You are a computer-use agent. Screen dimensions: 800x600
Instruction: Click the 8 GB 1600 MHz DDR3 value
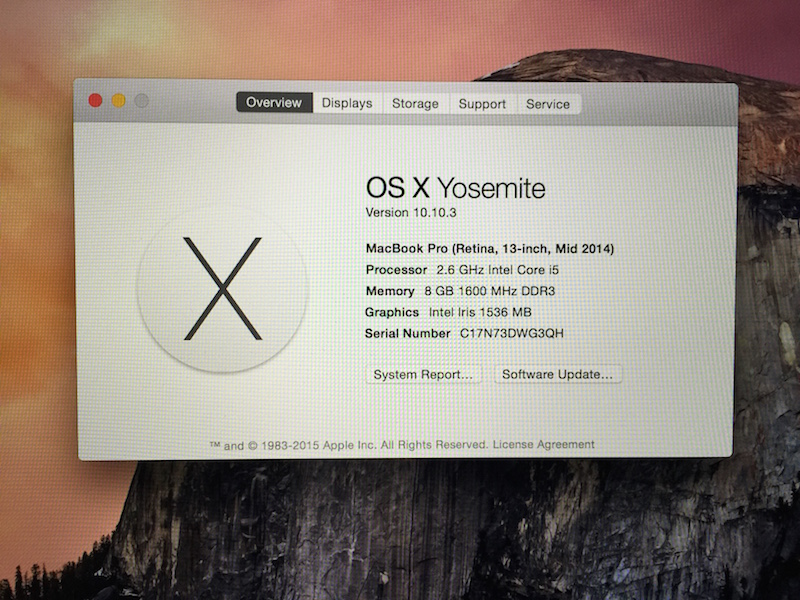490,291
